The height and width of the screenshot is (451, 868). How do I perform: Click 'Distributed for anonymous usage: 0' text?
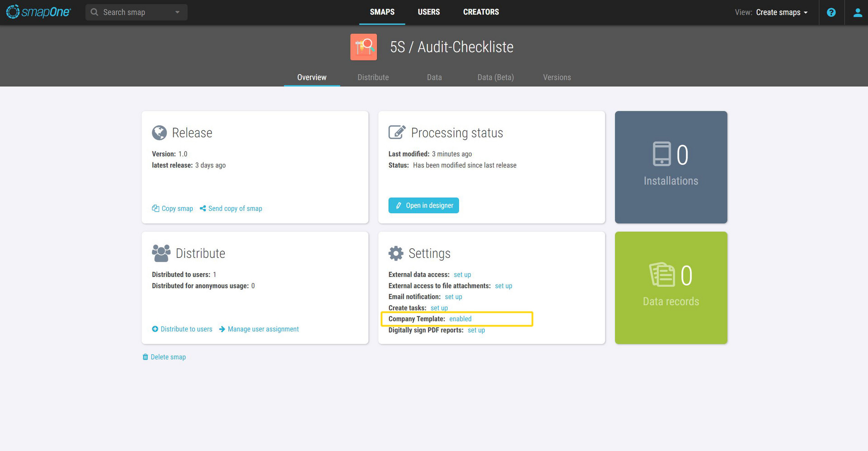(x=203, y=286)
